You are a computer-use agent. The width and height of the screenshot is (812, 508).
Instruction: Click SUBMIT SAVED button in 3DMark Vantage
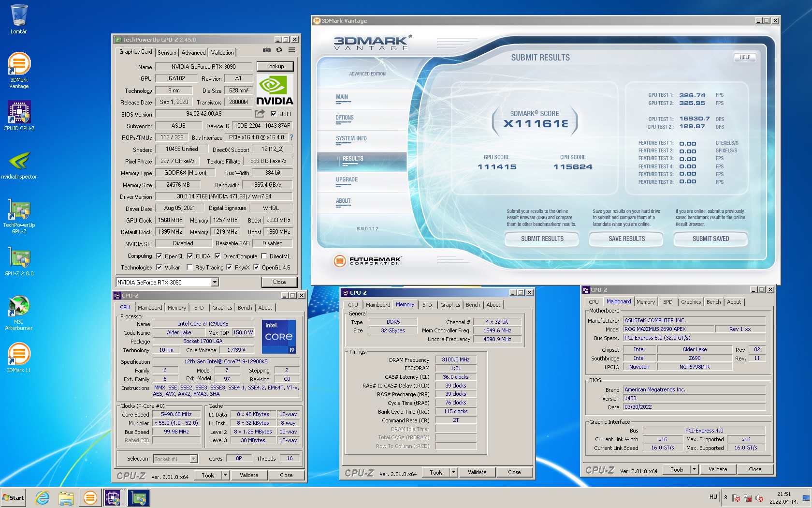[710, 239]
